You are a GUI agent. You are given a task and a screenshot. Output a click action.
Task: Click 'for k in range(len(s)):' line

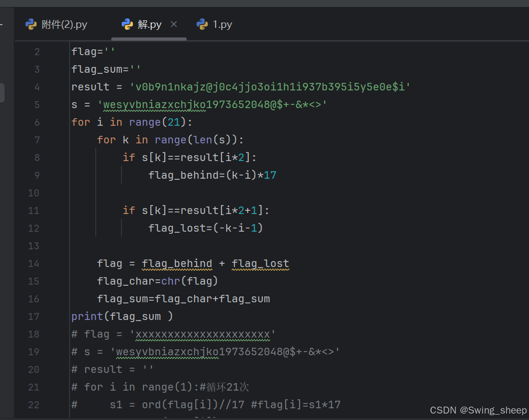click(x=171, y=140)
